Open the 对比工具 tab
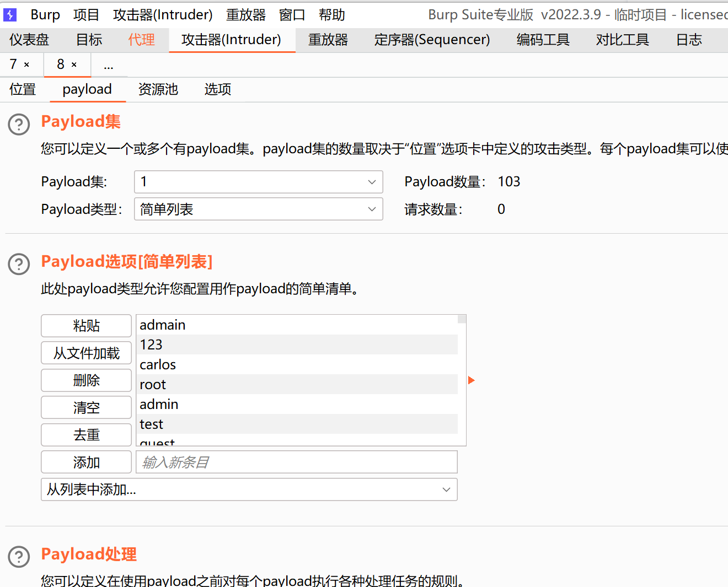Screen dimensions: 728x587 point(622,40)
